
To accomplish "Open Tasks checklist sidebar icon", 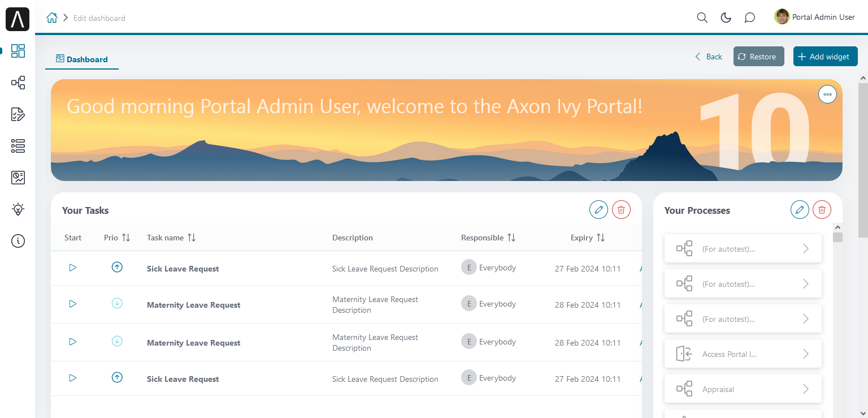I will tap(18, 114).
